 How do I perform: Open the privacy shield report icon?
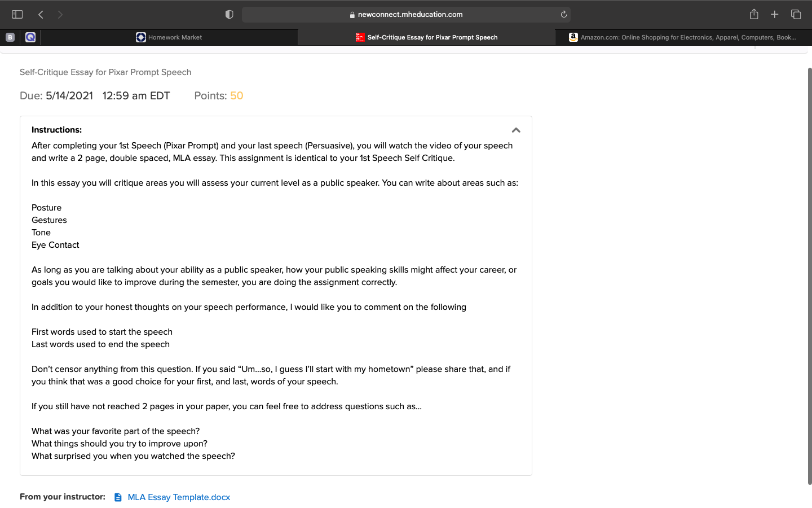click(229, 15)
